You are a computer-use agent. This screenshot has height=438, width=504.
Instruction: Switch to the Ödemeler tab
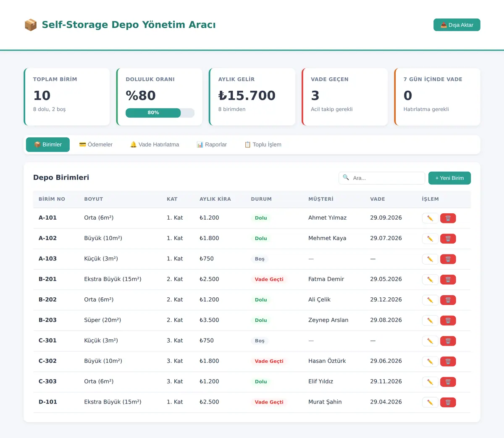(96, 144)
